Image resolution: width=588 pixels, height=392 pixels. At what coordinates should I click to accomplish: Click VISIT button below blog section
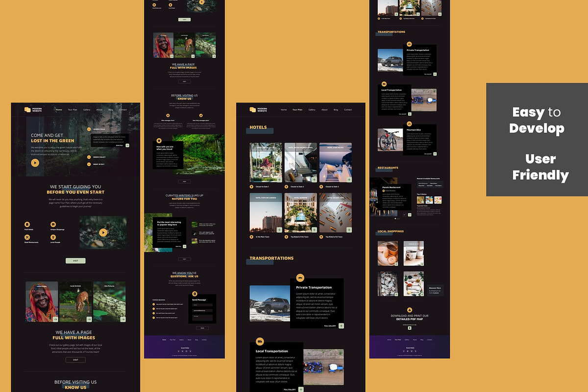pos(184,259)
